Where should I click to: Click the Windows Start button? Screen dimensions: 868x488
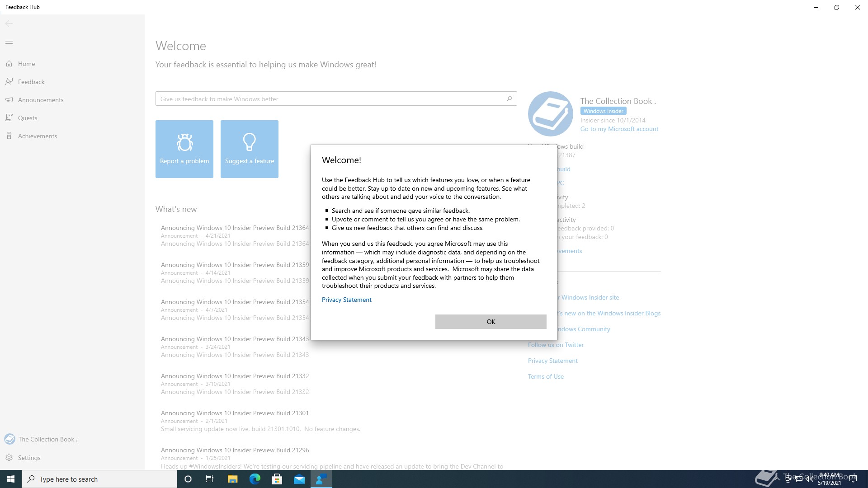(11, 479)
